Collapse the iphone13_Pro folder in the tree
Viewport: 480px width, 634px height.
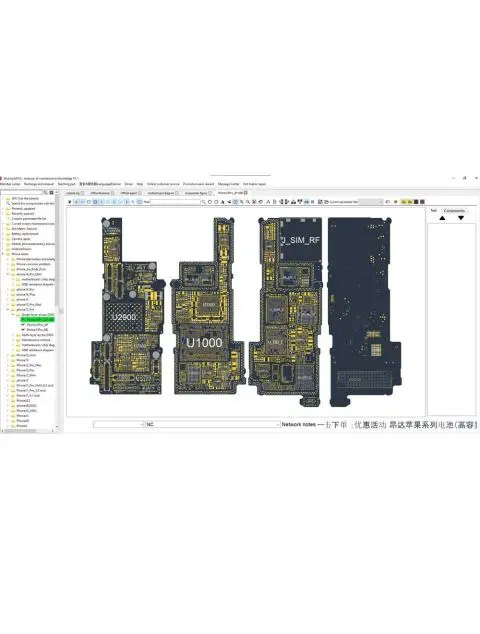point(7,310)
